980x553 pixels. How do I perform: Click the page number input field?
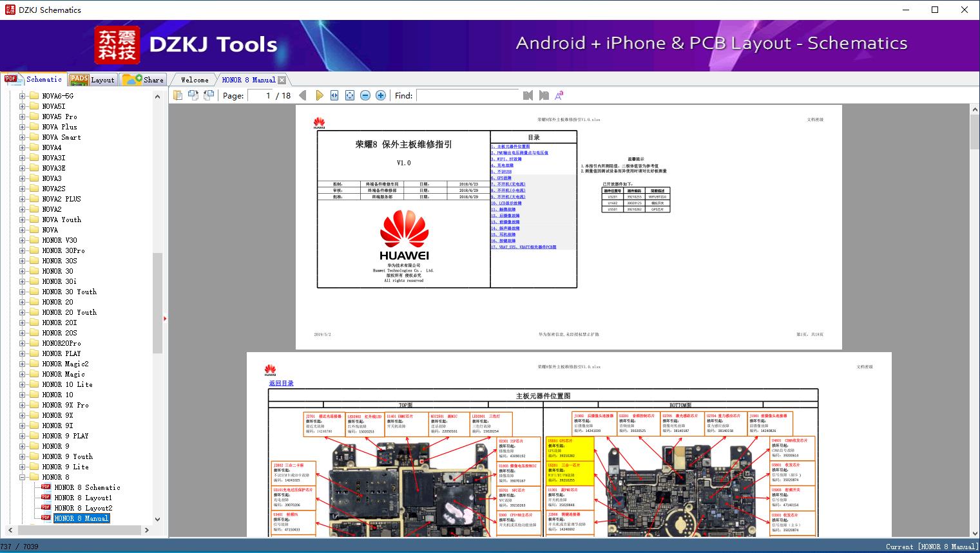259,95
